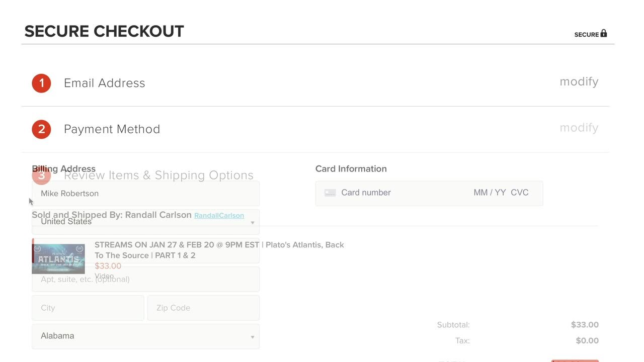The height and width of the screenshot is (362, 644).
Task: Open the RandallCarlson seller link
Action: pos(219,216)
